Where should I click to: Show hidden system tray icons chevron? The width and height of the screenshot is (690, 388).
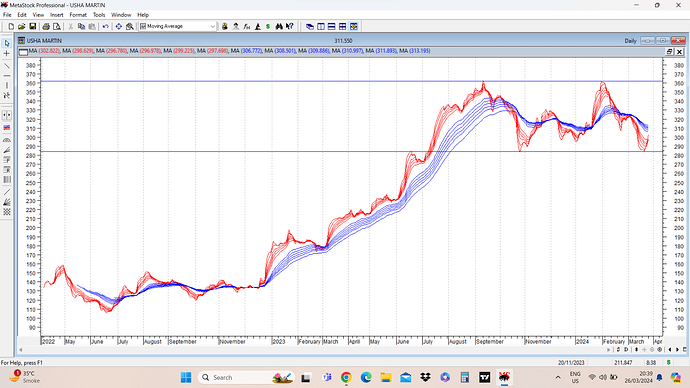[x=558, y=377]
